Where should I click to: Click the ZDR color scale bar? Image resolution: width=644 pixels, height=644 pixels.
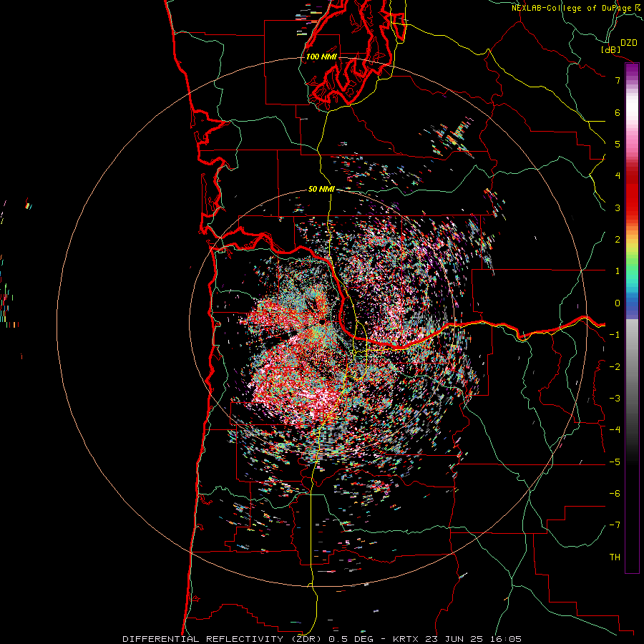click(x=632, y=318)
